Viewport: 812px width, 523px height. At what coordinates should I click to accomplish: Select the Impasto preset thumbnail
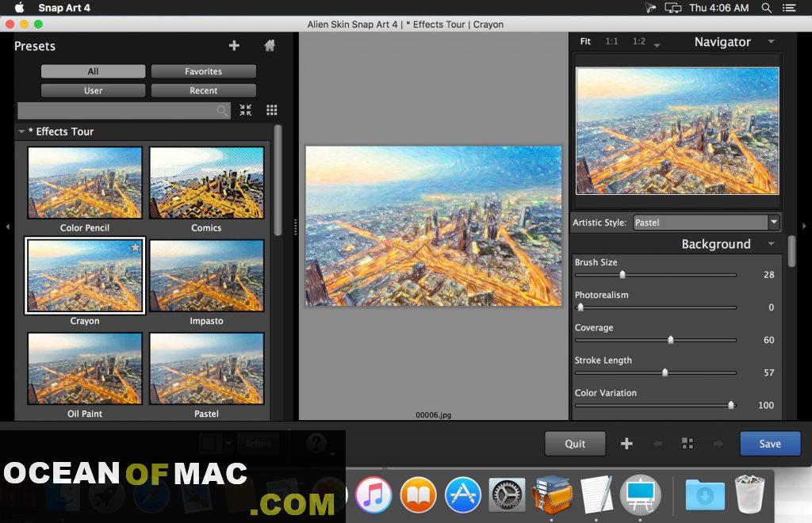(207, 275)
